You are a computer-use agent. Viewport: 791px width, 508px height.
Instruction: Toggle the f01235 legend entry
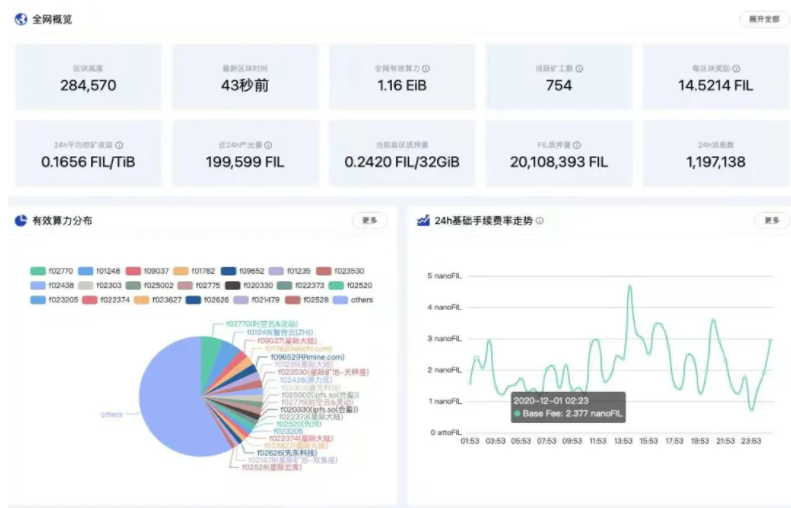(x=290, y=271)
